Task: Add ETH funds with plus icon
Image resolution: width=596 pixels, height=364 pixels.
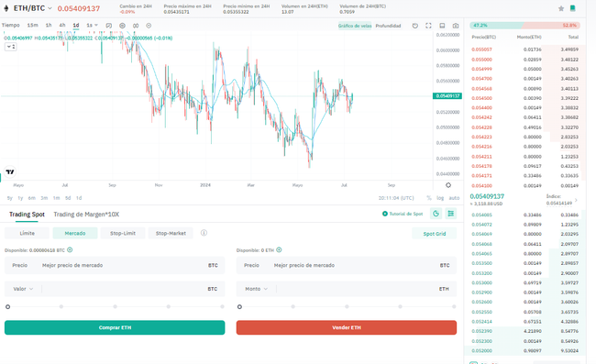Action: (279, 250)
